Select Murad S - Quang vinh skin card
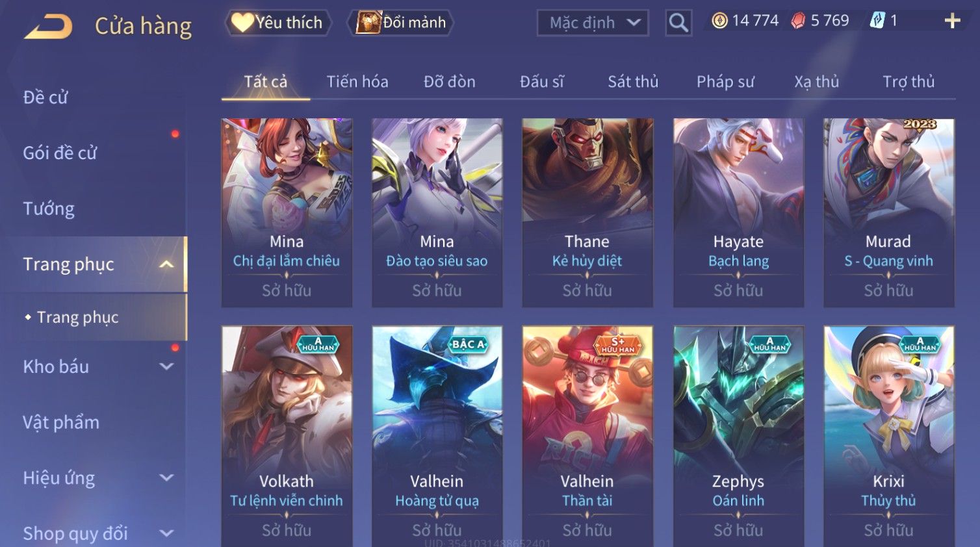The image size is (980, 547). [888, 212]
